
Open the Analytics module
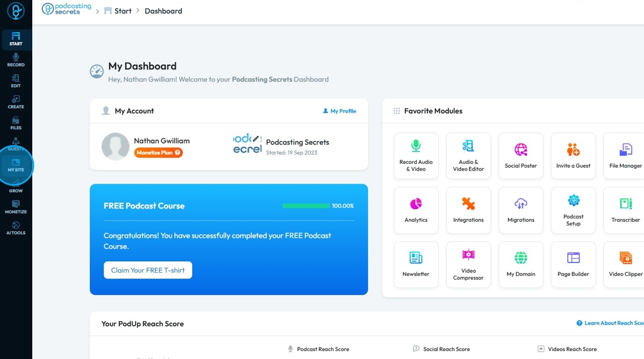pos(416,210)
